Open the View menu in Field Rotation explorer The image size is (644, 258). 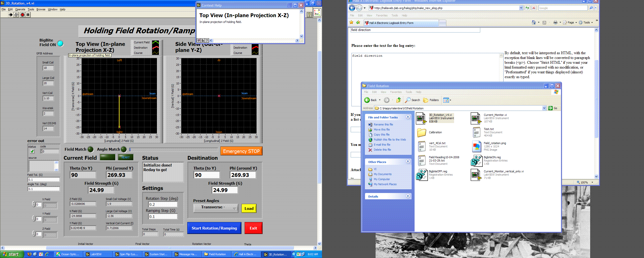point(383,92)
